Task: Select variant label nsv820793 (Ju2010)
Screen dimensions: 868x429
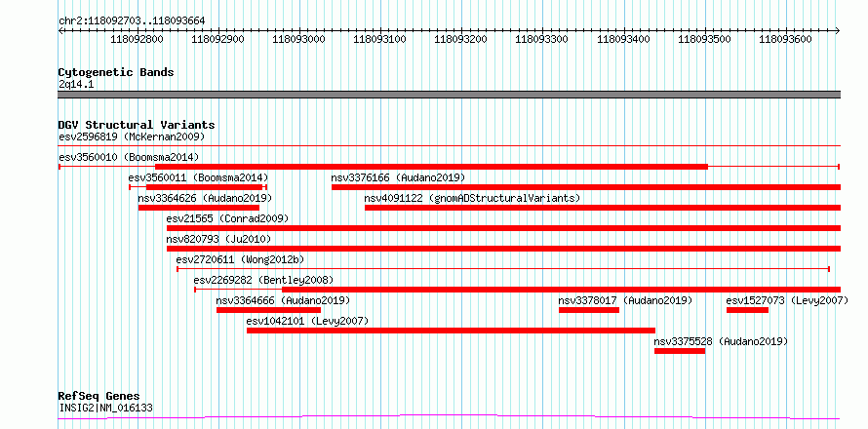Action: [x=218, y=239]
